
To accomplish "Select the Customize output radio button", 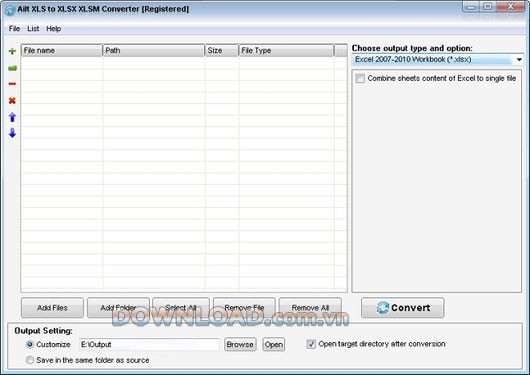I will click(x=30, y=344).
